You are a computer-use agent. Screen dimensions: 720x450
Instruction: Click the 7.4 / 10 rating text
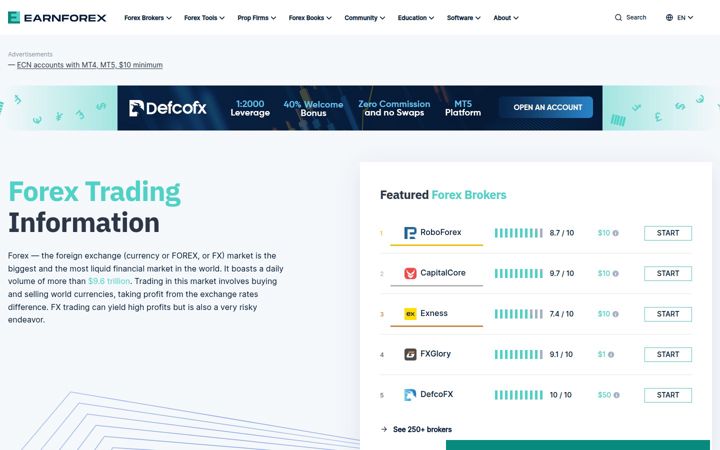point(562,314)
